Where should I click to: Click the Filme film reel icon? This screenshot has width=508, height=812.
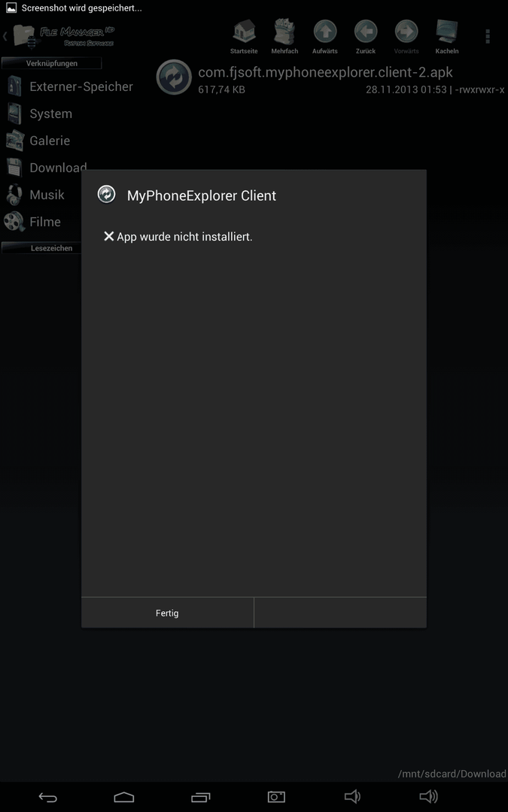(14, 222)
